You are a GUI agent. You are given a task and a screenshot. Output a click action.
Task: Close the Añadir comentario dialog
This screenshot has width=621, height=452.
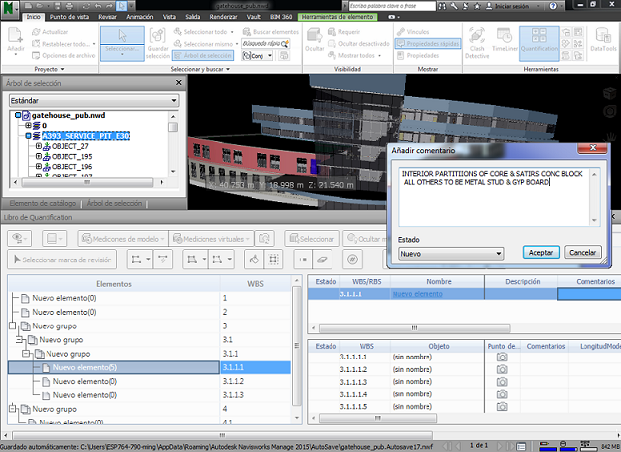[x=592, y=148]
